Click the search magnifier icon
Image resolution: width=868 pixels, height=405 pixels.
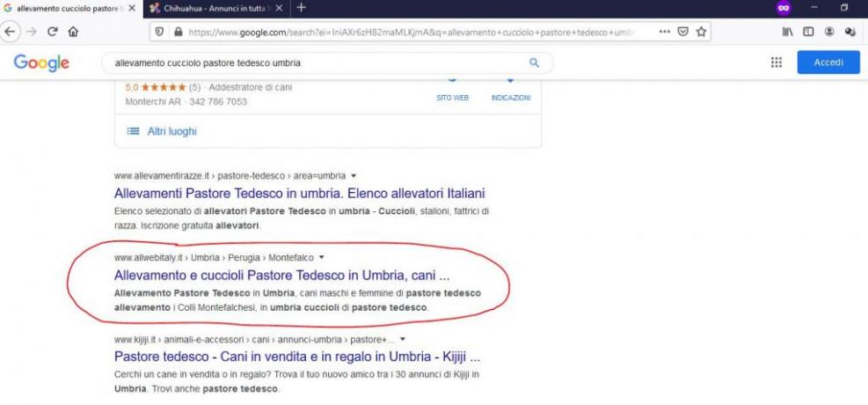[534, 63]
